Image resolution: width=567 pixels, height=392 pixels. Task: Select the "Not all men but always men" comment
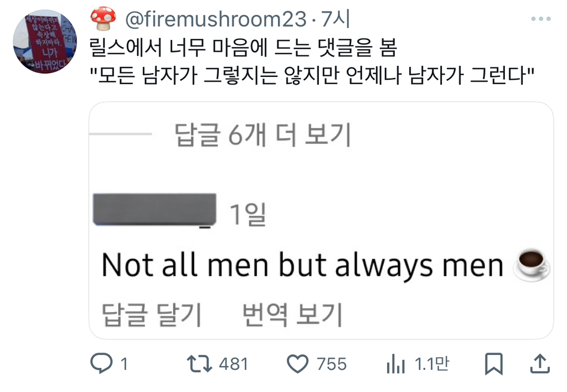pyautogui.click(x=302, y=265)
